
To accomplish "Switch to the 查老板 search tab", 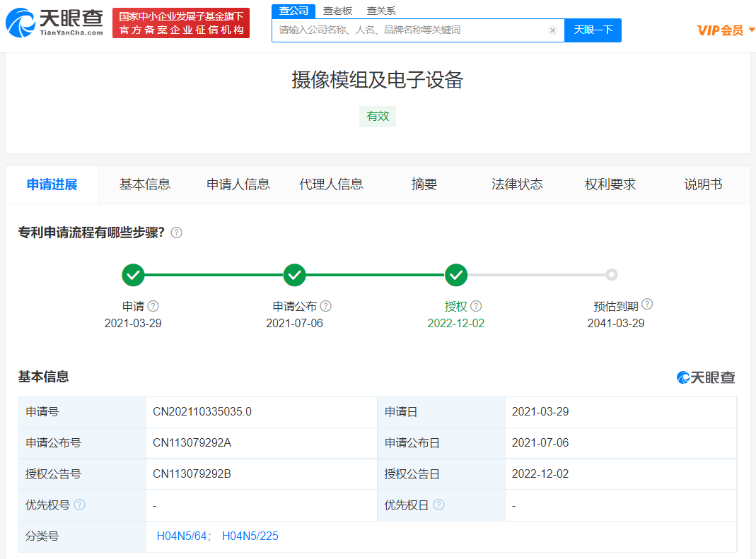I will point(337,11).
